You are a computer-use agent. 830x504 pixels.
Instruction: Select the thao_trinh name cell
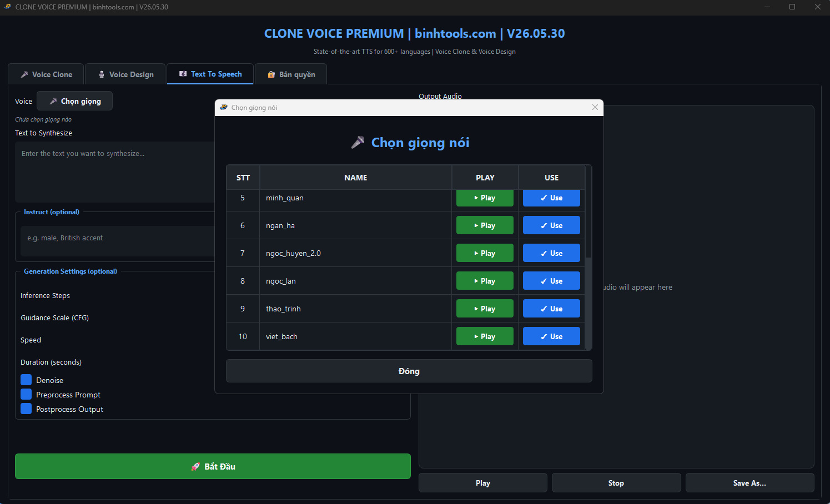[356, 309]
